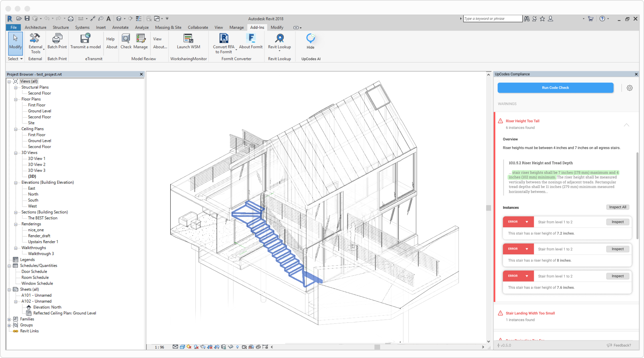Click the shopping cart icon in title bar

click(x=591, y=18)
